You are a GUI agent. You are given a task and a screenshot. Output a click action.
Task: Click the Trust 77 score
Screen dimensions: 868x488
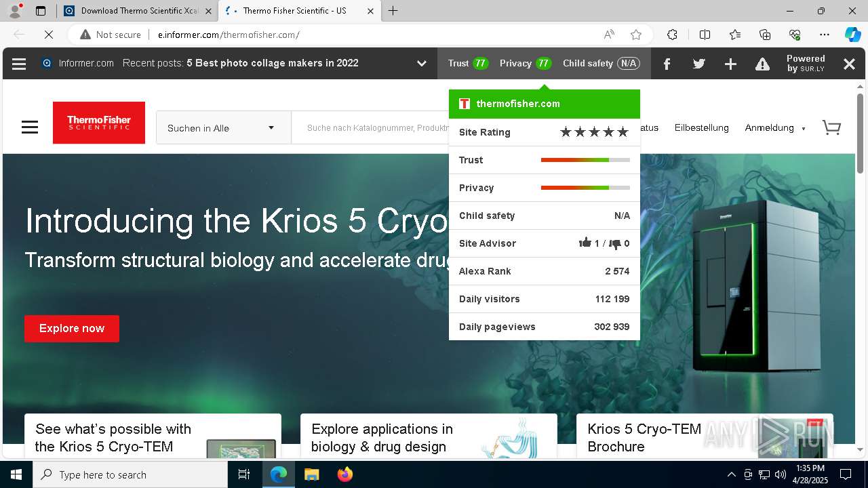tap(468, 63)
